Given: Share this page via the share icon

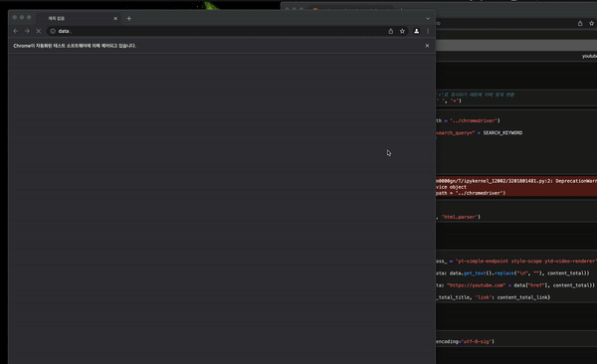Looking at the screenshot, I should click(391, 31).
